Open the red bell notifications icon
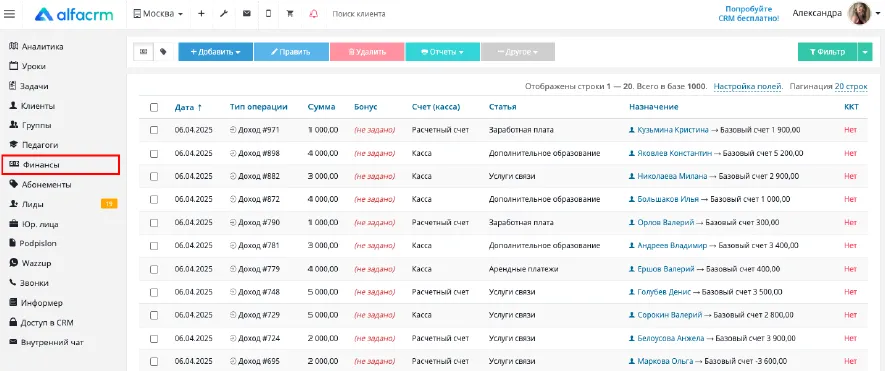Image resolution: width=885 pixels, height=371 pixels. (313, 14)
